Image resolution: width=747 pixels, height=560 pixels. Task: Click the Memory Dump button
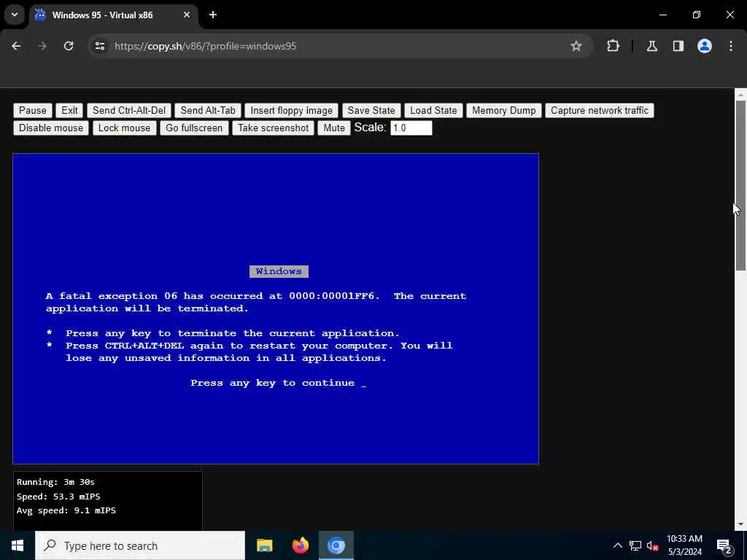click(x=503, y=111)
